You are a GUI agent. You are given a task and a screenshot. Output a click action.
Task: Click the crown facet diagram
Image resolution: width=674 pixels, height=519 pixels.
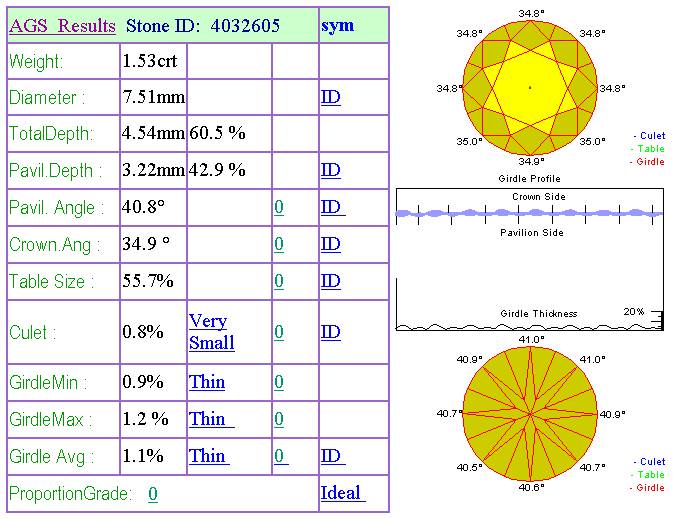click(530, 87)
